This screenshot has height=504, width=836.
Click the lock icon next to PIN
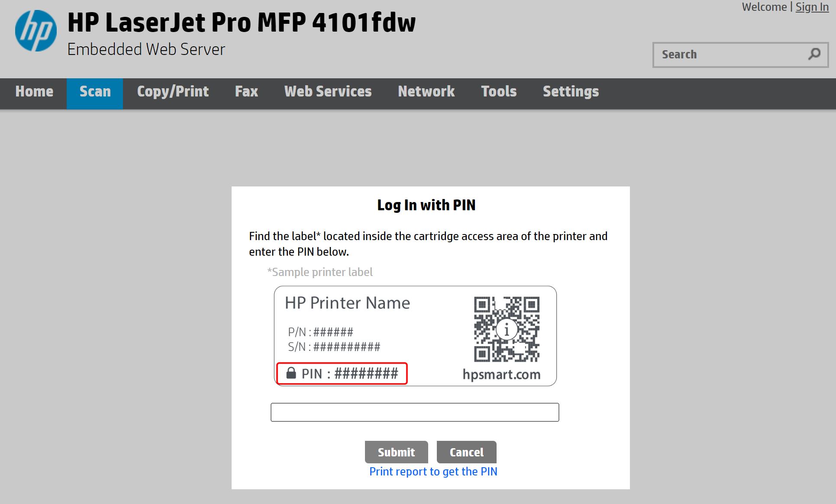tap(291, 373)
